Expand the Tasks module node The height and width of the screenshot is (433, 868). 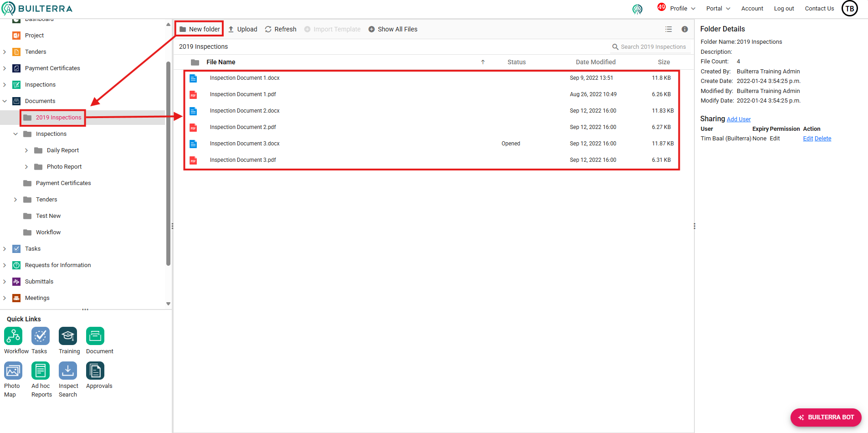tap(5, 249)
